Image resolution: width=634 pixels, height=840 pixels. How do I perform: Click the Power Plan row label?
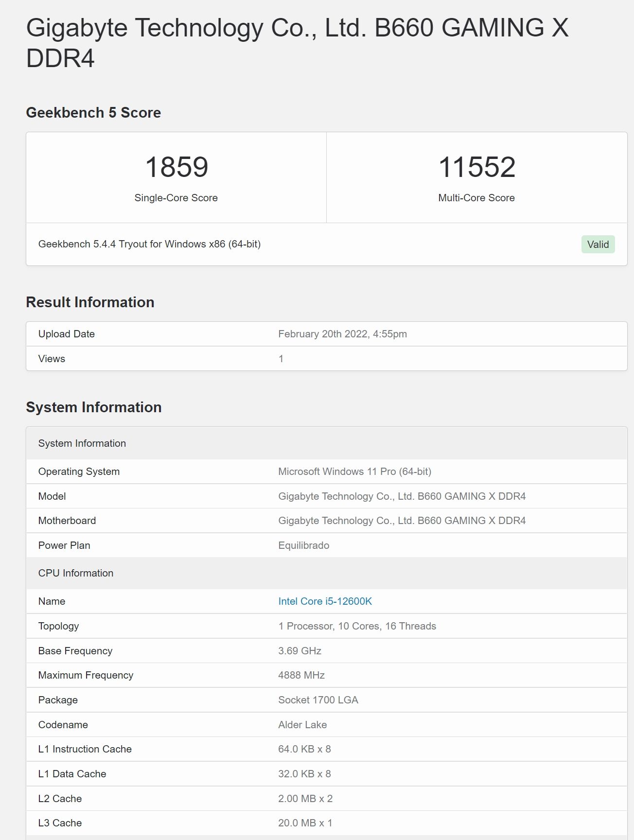[x=64, y=545]
